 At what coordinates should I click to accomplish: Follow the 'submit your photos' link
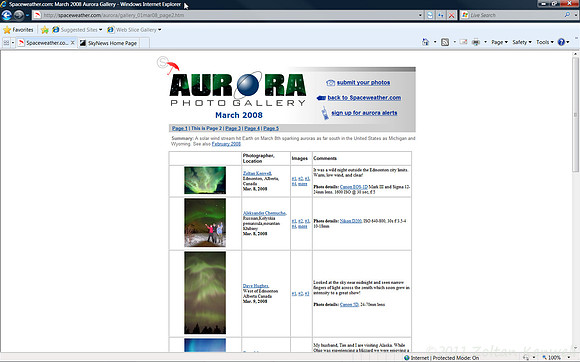(363, 82)
